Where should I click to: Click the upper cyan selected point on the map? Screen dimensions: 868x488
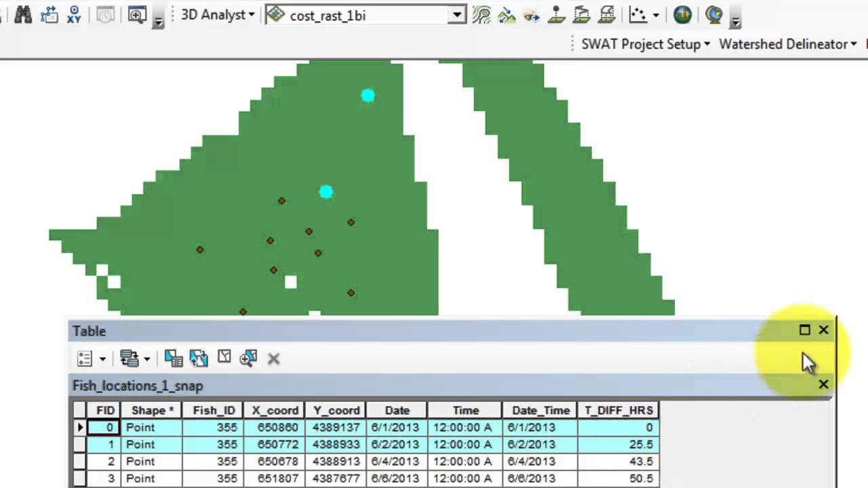click(x=368, y=96)
